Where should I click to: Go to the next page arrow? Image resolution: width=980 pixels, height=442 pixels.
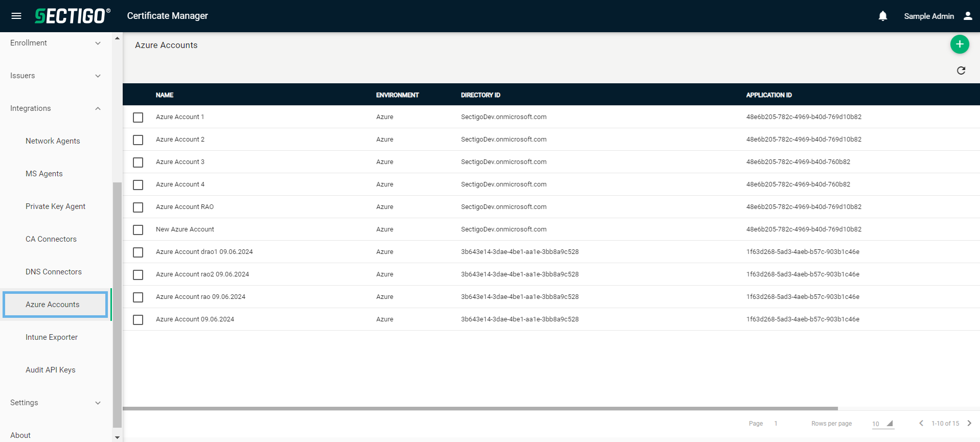(x=969, y=423)
